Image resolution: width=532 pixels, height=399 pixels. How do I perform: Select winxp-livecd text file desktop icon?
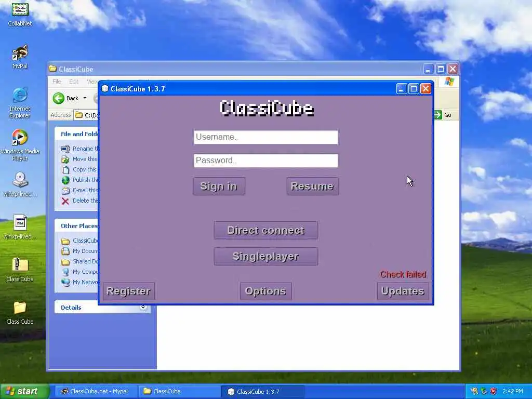[x=20, y=227]
